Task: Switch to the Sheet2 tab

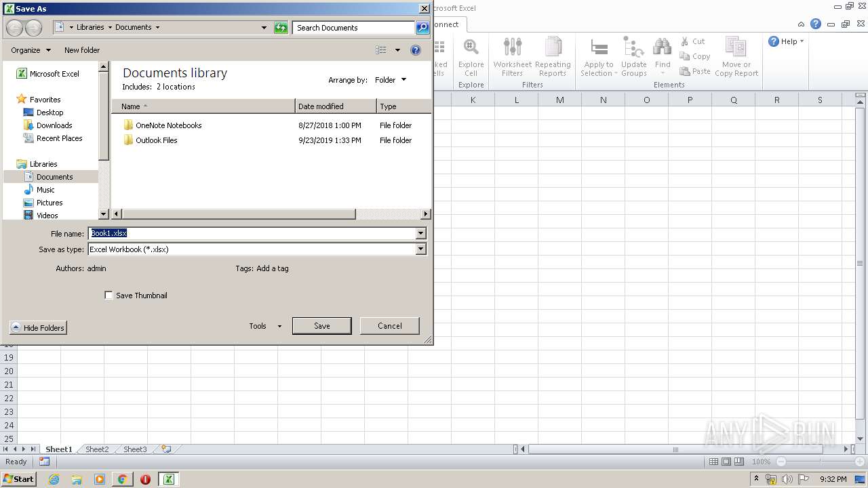Action: coord(97,449)
